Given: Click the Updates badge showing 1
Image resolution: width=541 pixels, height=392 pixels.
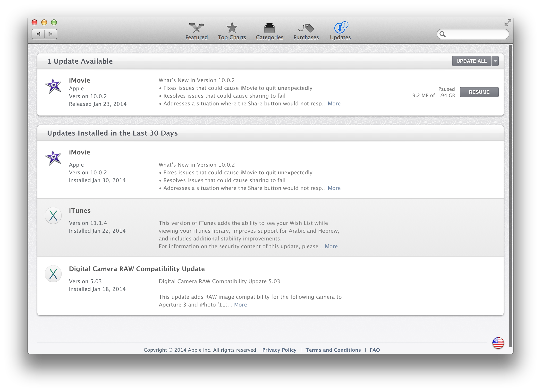Looking at the screenshot, I should (x=345, y=25).
